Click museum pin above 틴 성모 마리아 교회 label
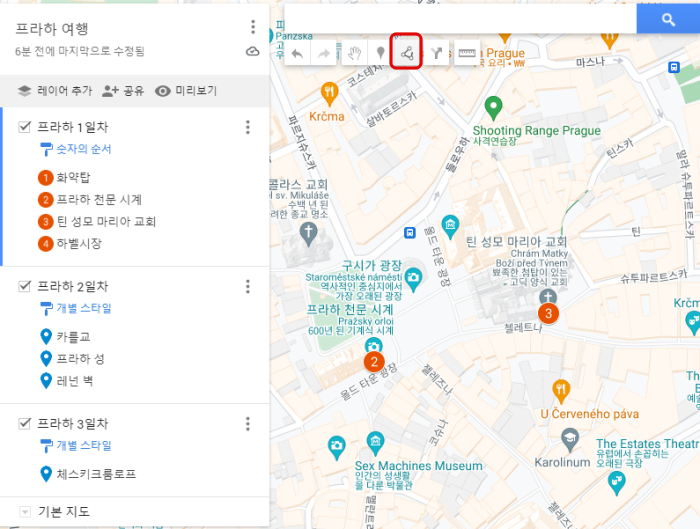700x529 pixels. point(450,227)
